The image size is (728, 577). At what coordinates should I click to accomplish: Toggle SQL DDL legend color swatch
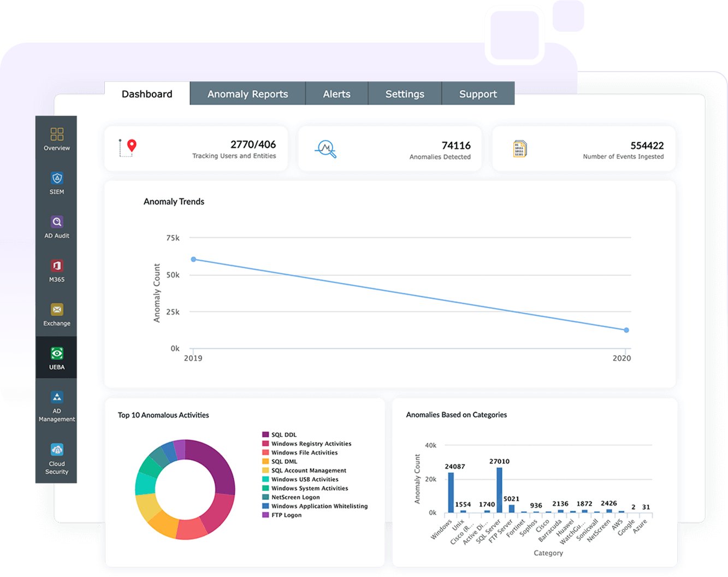265,435
